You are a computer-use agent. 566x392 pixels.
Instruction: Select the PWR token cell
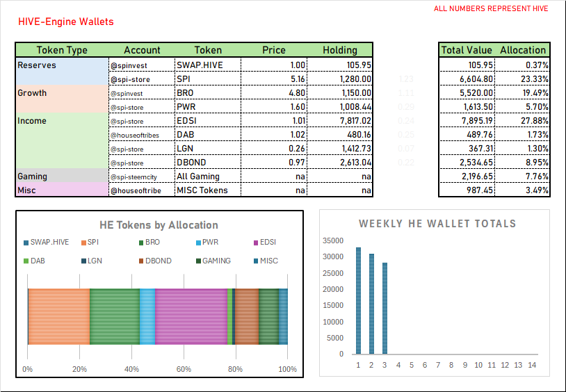point(208,106)
